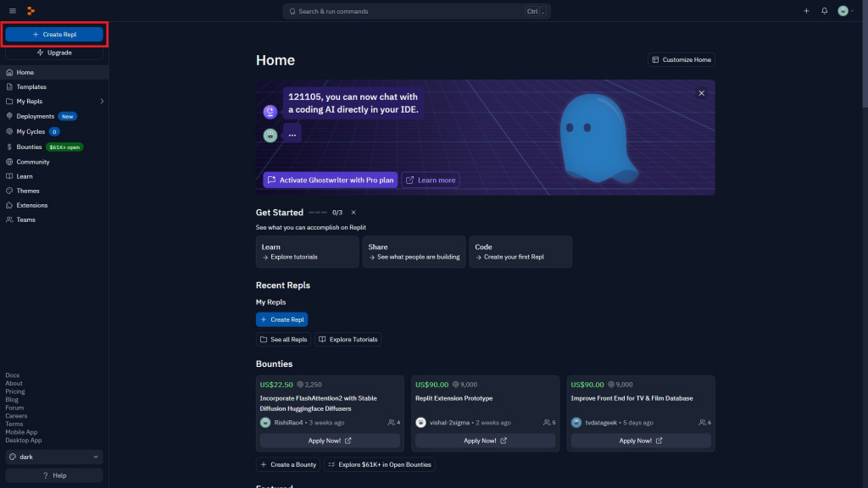Open Improve Front End for TV bounty
Screen dimensions: 868x488
coord(632,398)
